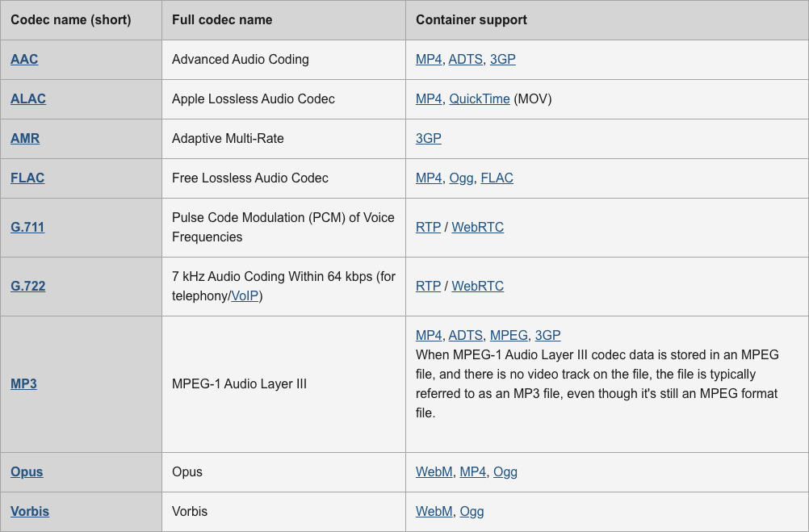The image size is (809, 532).
Task: Click FLAC container link in support column
Action: point(497,178)
